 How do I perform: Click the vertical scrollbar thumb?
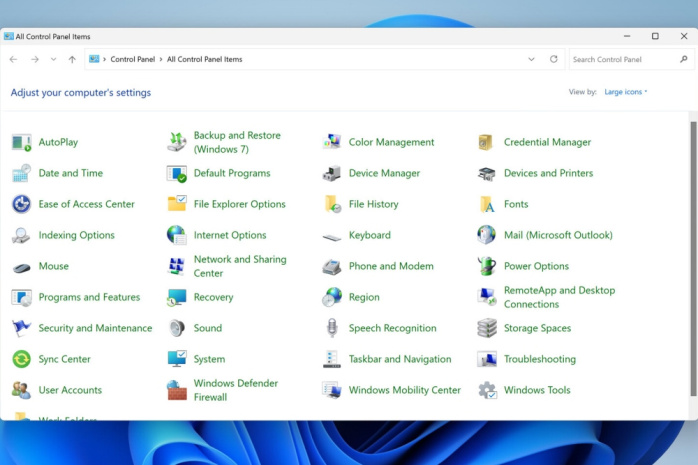pos(693,259)
